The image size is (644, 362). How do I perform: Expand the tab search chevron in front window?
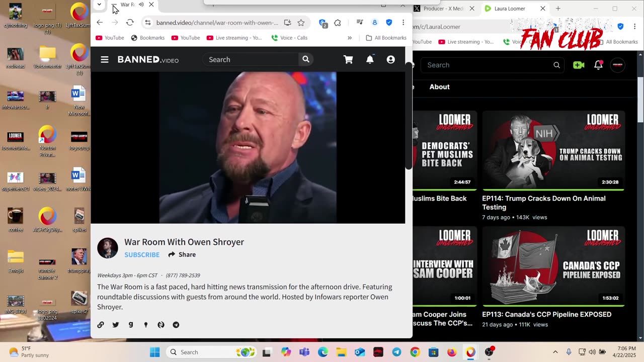(x=99, y=5)
